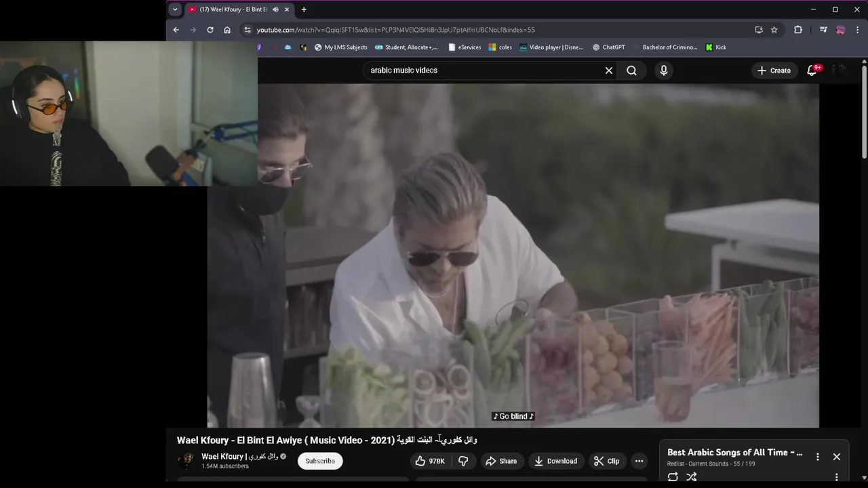The image size is (868, 488).
Task: Open Wael Kfoury channel avatar
Action: pos(186,461)
